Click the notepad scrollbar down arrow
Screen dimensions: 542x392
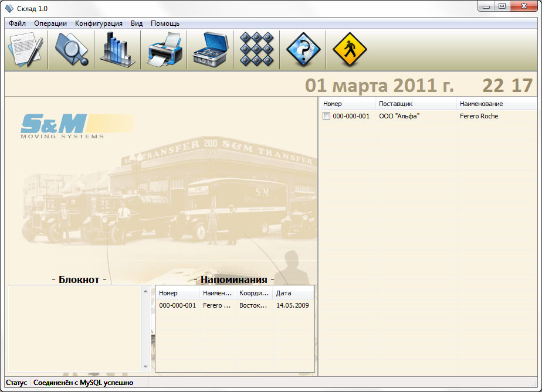146,367
